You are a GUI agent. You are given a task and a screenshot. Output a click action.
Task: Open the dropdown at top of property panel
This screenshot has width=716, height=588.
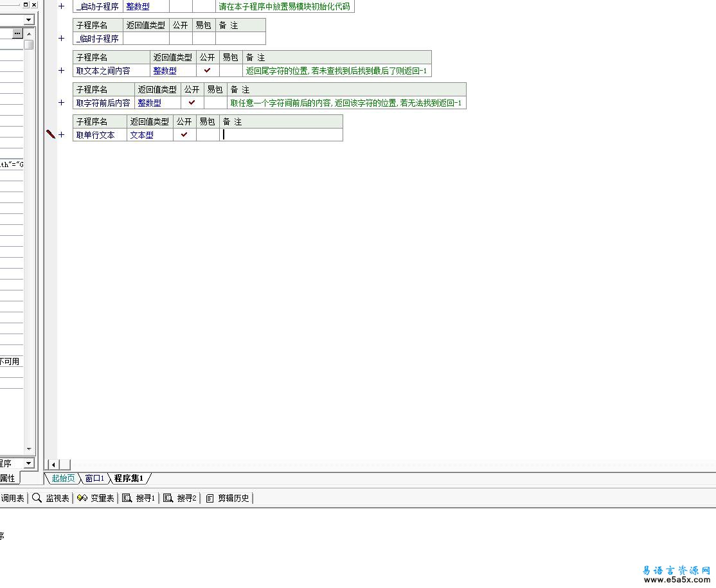(x=28, y=20)
